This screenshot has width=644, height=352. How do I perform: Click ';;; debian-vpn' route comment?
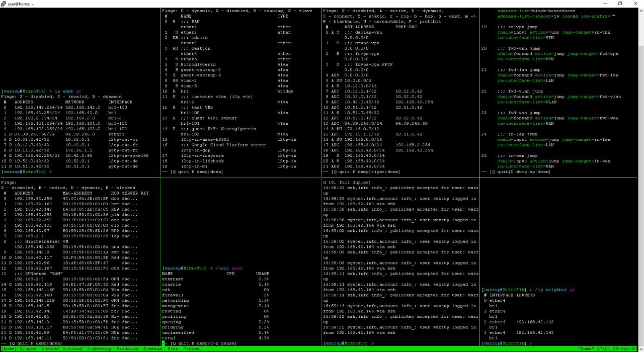point(362,32)
